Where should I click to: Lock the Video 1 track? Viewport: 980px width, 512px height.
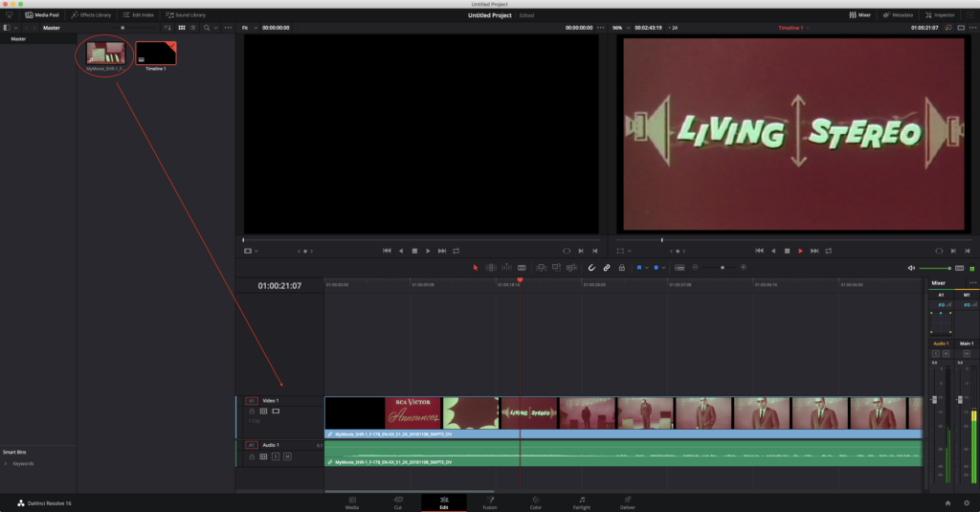[x=252, y=412]
